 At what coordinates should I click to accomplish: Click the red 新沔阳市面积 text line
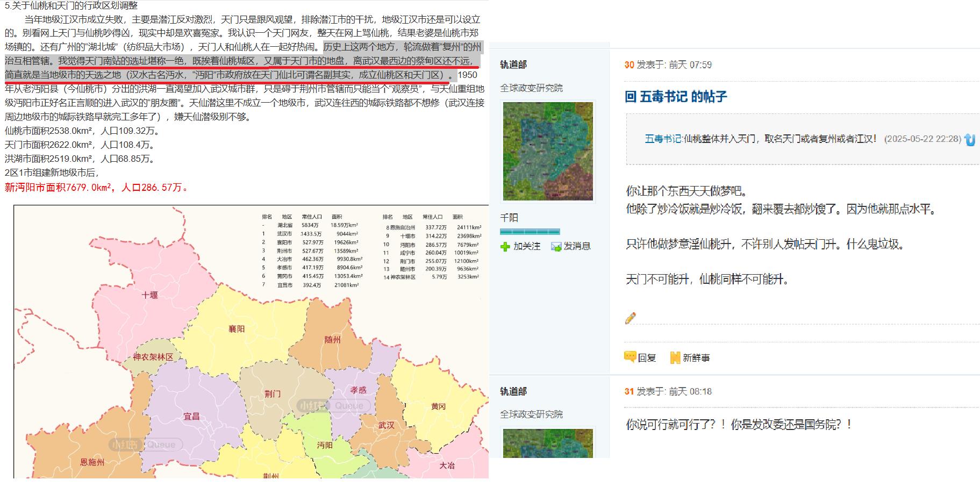tap(96, 188)
